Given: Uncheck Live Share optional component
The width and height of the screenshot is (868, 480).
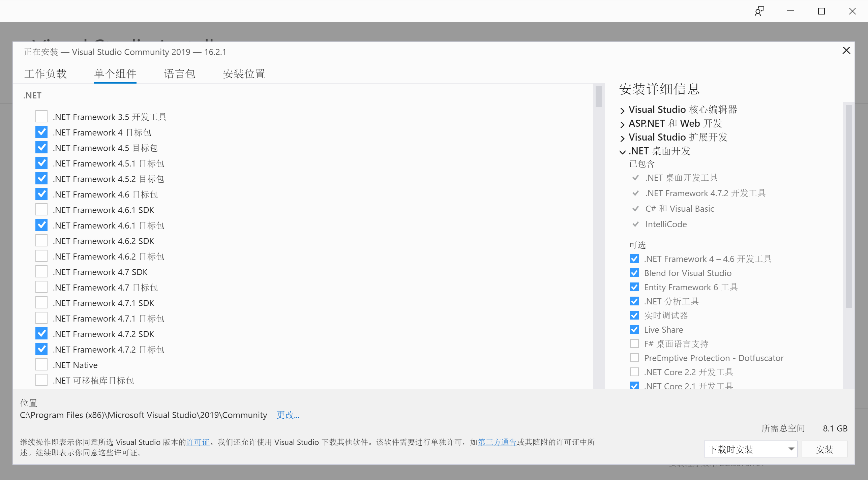Looking at the screenshot, I should click(634, 330).
